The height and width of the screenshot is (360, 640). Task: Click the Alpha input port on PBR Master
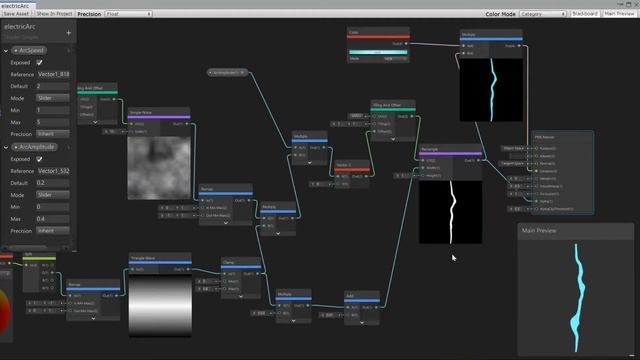pos(536,201)
